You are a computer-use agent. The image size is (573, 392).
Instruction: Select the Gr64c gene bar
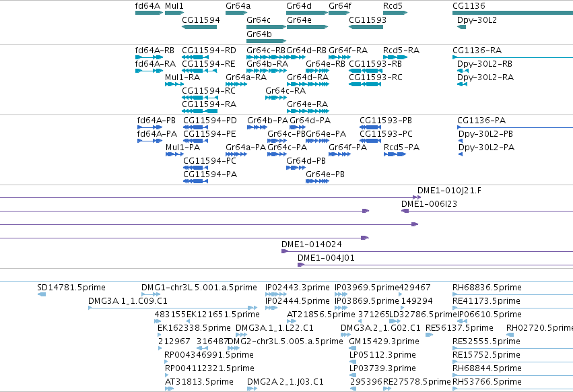point(266,27)
